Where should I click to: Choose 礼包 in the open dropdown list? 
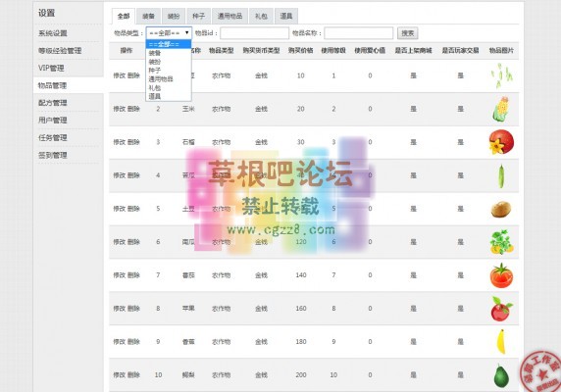pyautogui.click(x=169, y=87)
